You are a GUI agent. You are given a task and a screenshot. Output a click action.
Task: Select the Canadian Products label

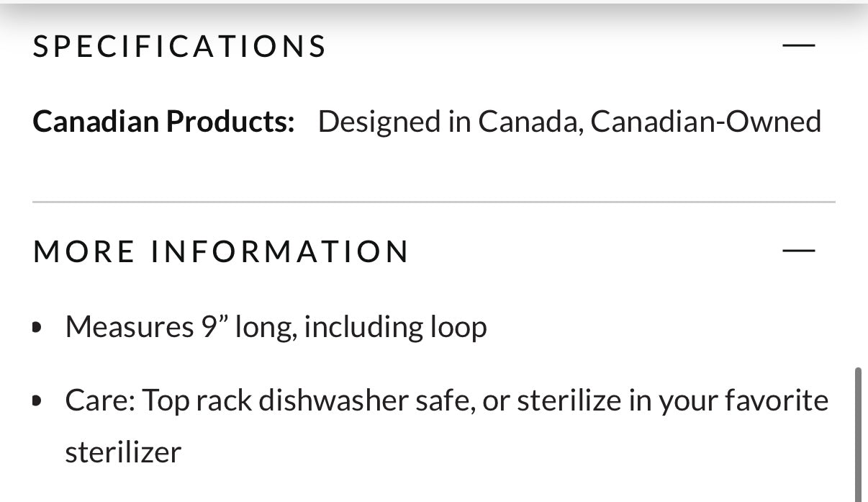tap(163, 122)
